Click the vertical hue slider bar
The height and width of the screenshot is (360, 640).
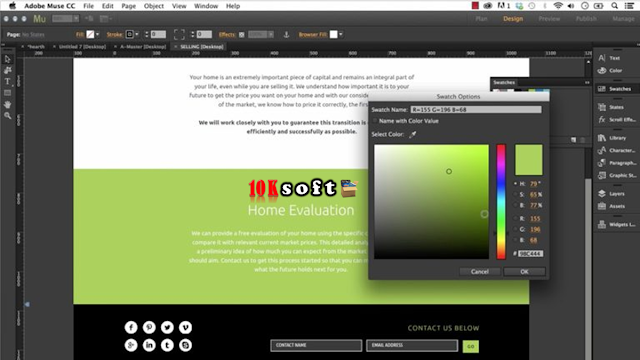(501, 202)
